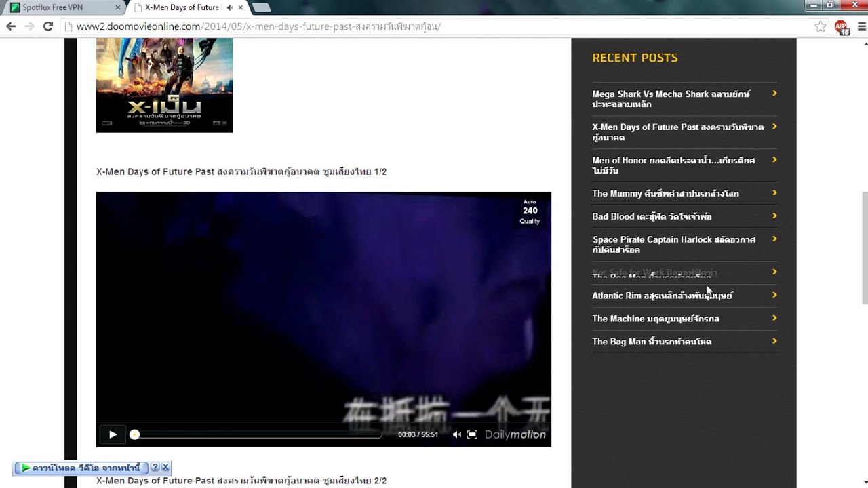
Task: Click the video time 00:03 / 55:51
Action: pos(418,435)
